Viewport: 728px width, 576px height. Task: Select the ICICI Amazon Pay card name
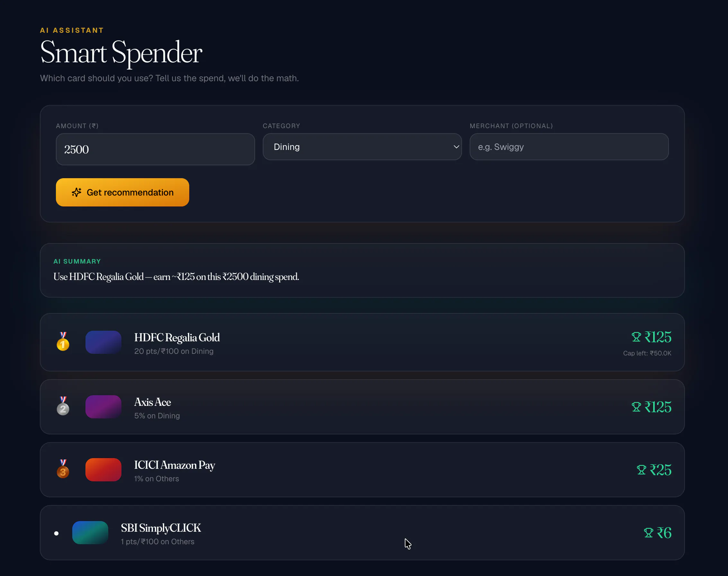click(175, 465)
